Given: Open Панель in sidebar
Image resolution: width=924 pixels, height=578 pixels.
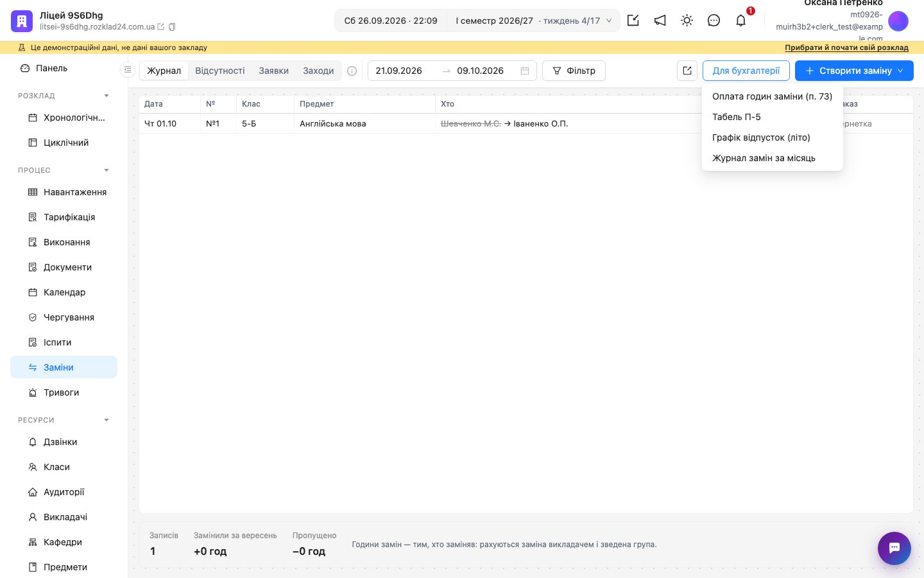Looking at the screenshot, I should coord(64,68).
